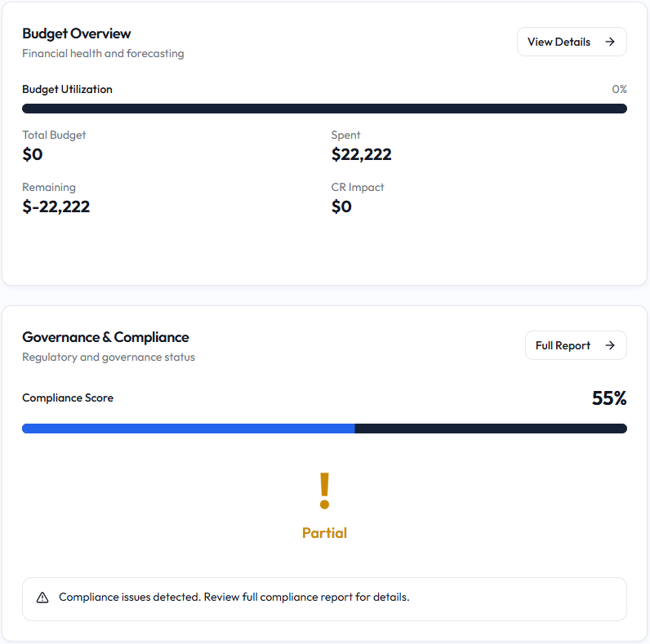The height and width of the screenshot is (644, 650).
Task: Click the Total Budget $0 value
Action: pos(33,154)
